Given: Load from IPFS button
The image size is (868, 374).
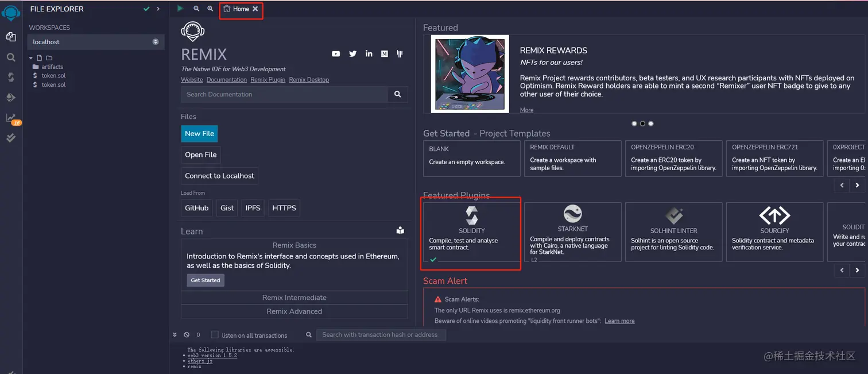Looking at the screenshot, I should 253,208.
